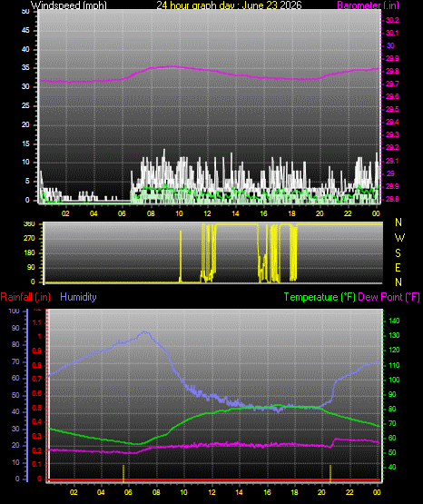Click the first yellow marker on rainfall axis
This screenshot has height=504, width=423.
[123, 473]
